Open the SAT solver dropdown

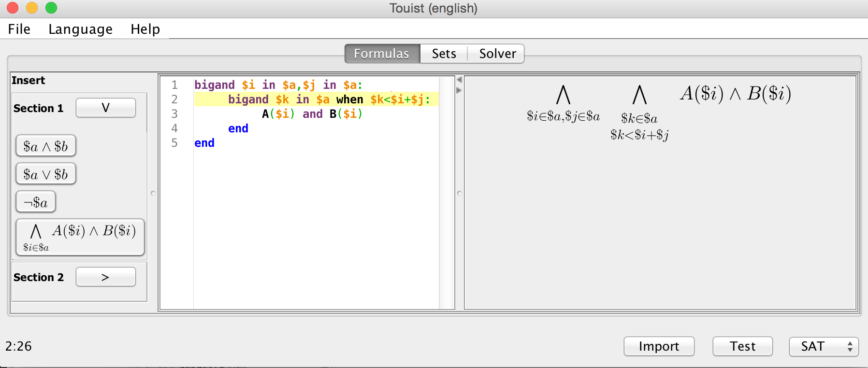824,346
